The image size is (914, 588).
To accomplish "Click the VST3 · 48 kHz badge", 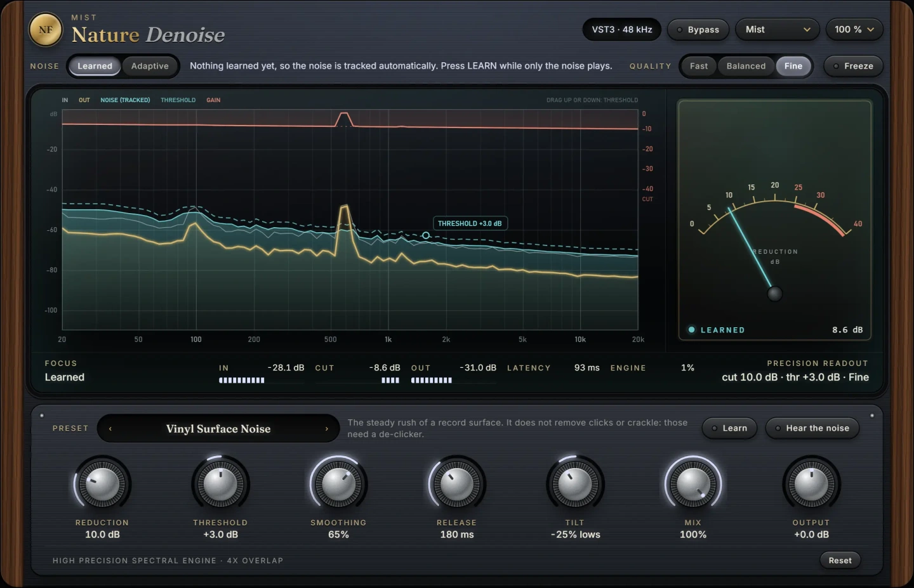I will point(622,30).
